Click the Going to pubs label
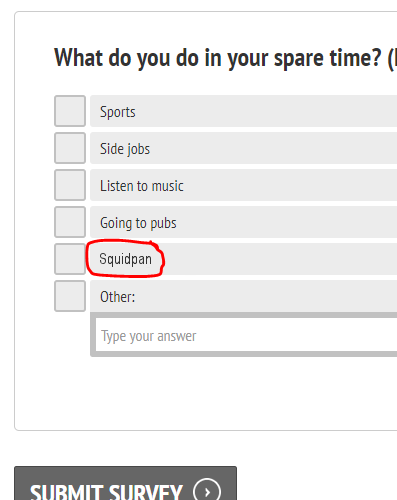The width and height of the screenshot is (397, 500). coord(138,223)
